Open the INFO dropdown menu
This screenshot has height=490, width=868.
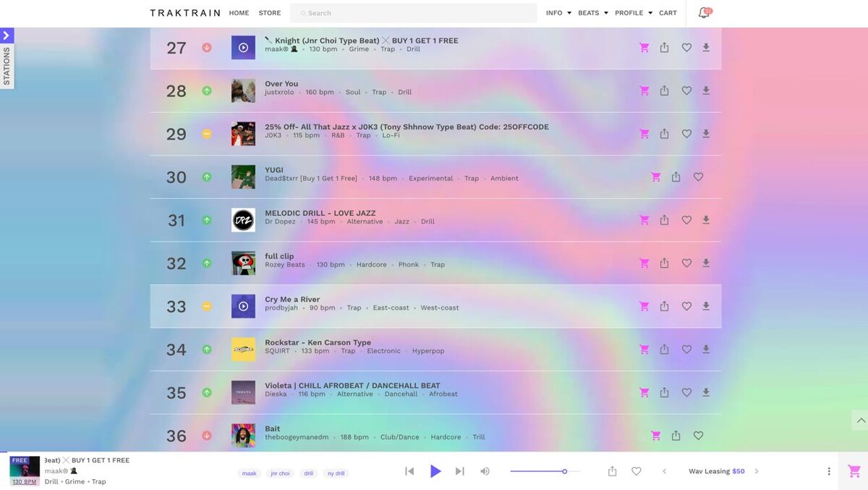pyautogui.click(x=558, y=13)
